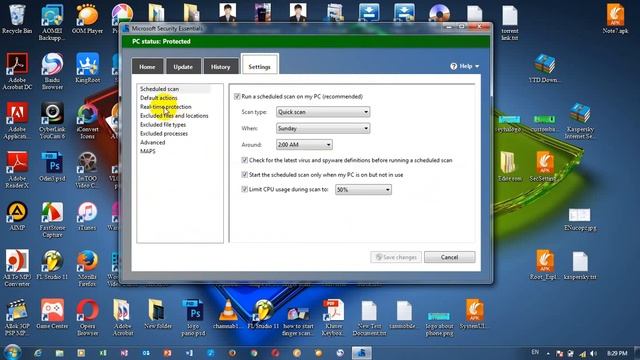Select Adobe Reader X desktop icon
640x360 pixels.
(x=17, y=170)
